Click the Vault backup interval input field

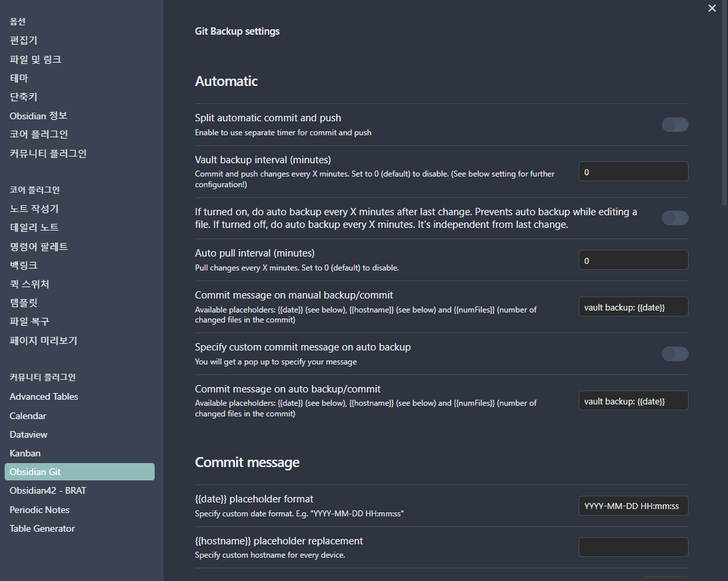[633, 172]
